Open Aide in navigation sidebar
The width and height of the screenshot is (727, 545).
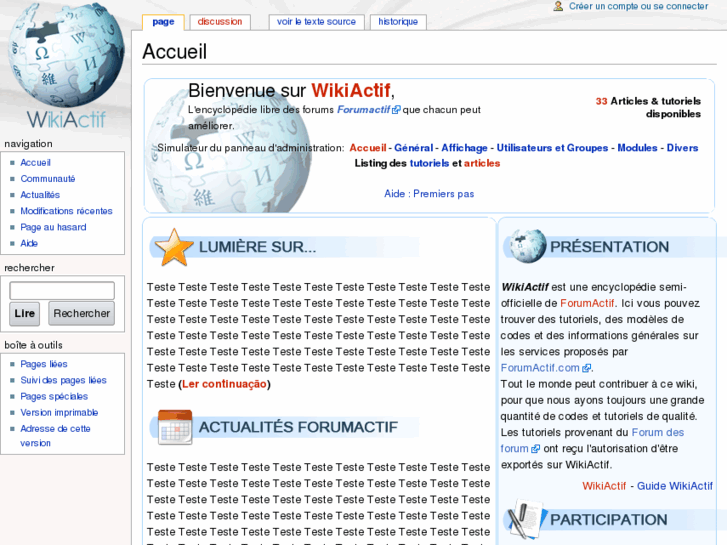[x=29, y=243]
